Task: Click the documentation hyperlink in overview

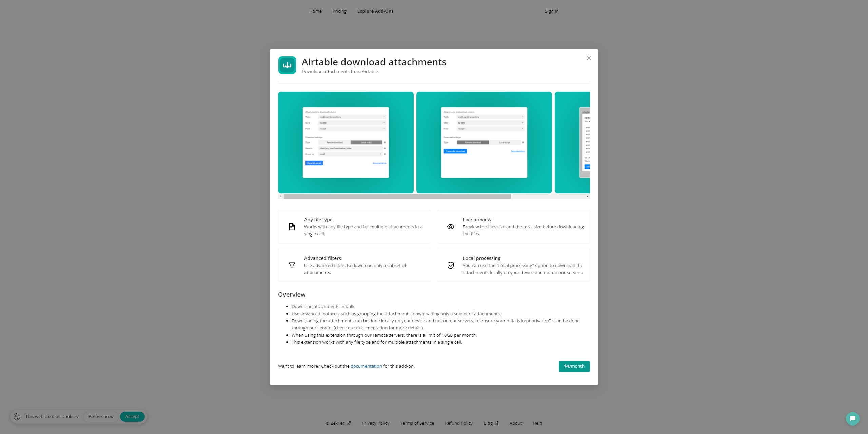Action: pyautogui.click(x=366, y=366)
